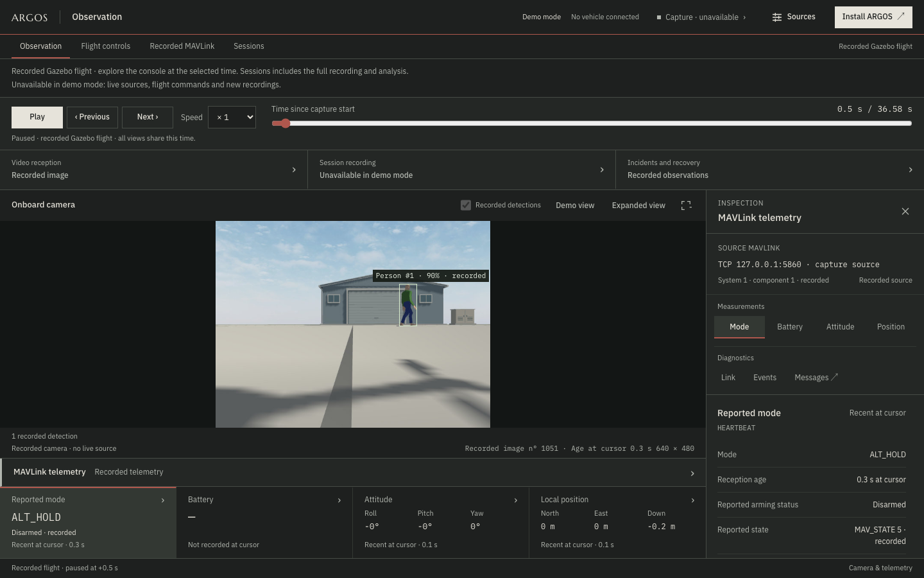Open the Video reception chevron
This screenshot has width=924, height=578.
click(294, 170)
